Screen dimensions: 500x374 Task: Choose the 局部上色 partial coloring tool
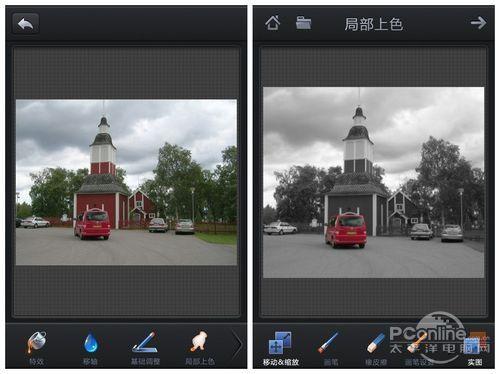coord(199,348)
